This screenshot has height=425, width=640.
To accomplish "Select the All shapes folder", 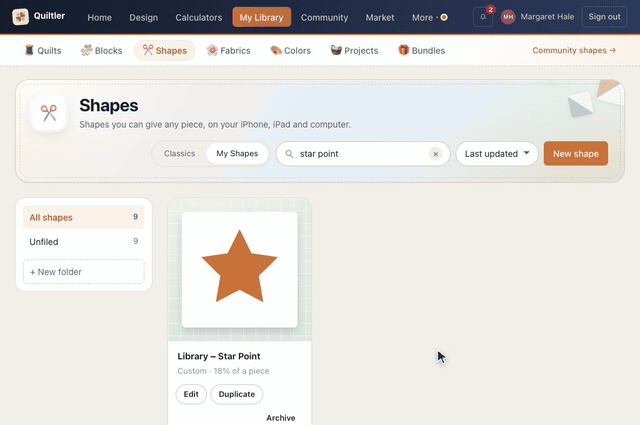I will point(84,217).
